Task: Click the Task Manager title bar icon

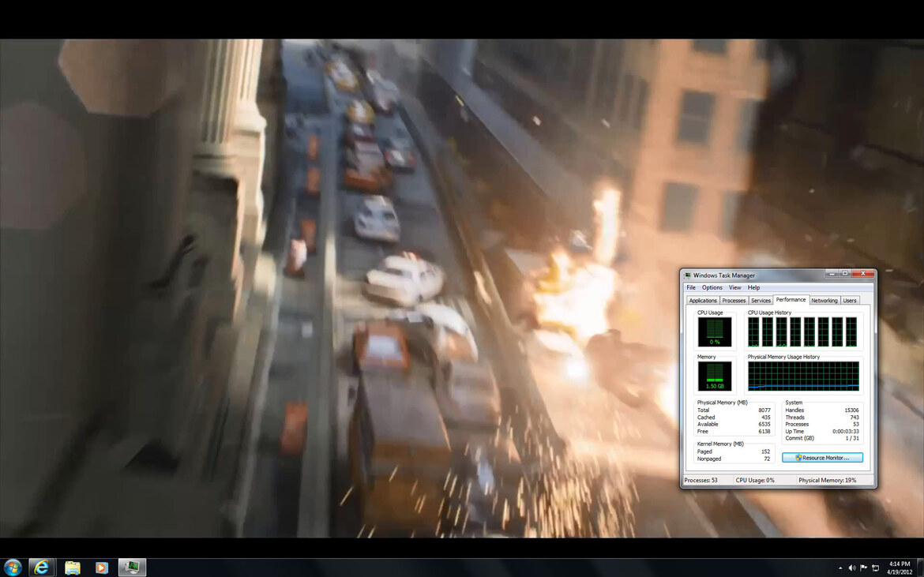Action: (x=687, y=275)
